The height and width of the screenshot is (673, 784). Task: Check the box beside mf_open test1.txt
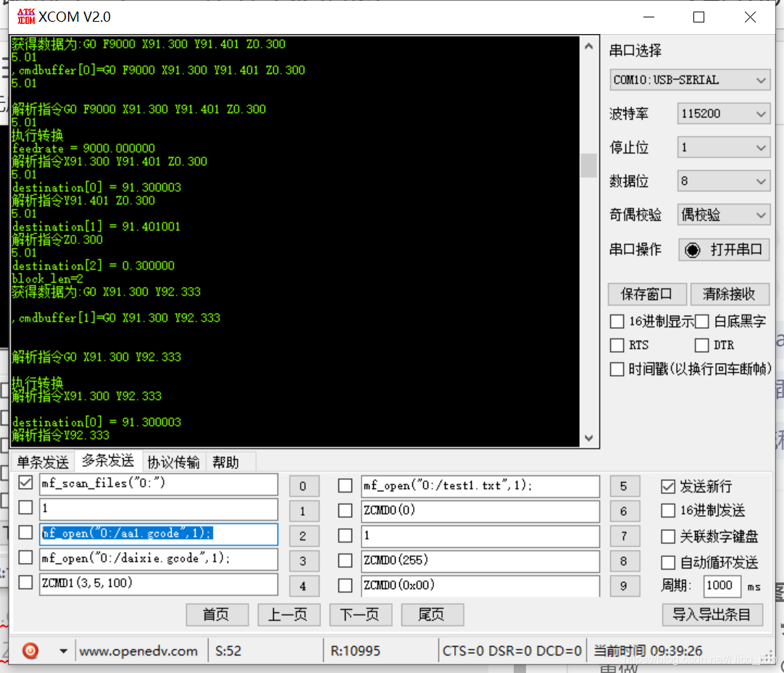pos(345,485)
